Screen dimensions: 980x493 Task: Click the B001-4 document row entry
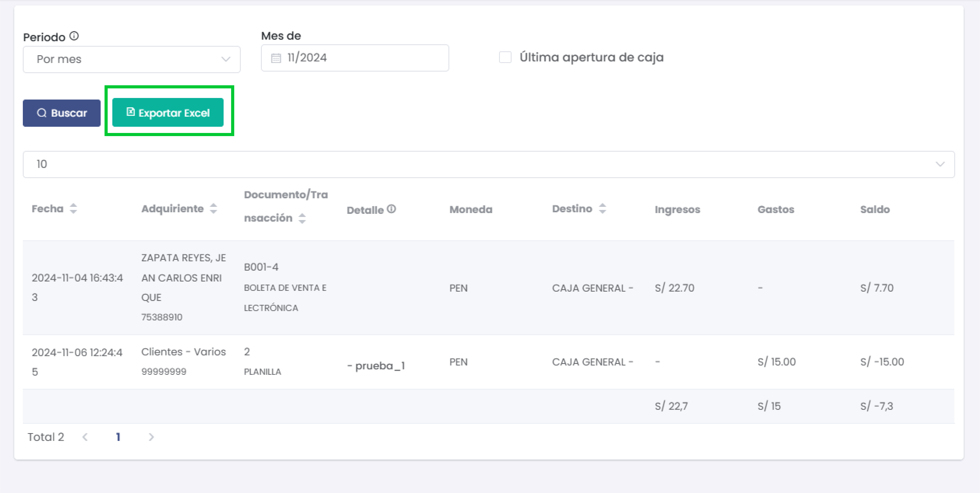(x=261, y=267)
